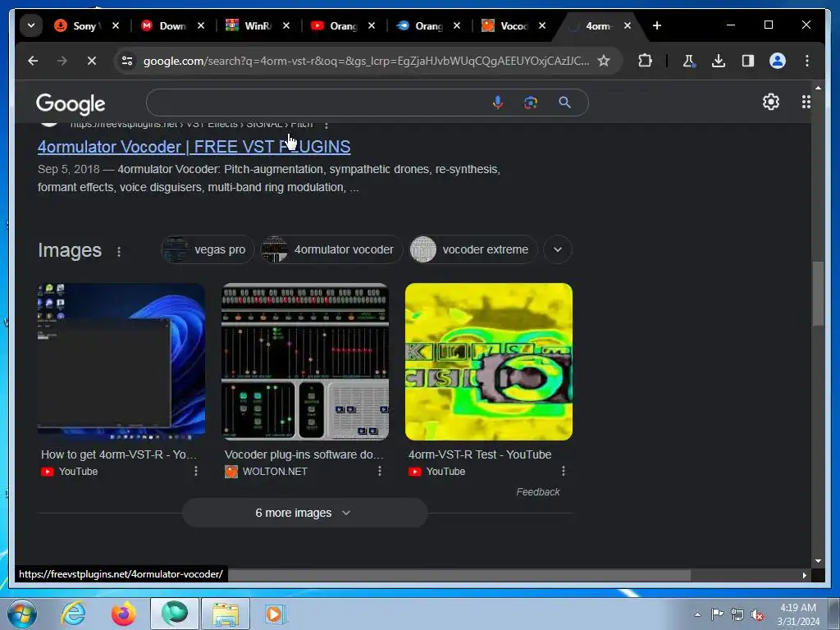Bookmark this page with the star icon
This screenshot has height=630, width=840.
tap(604, 61)
